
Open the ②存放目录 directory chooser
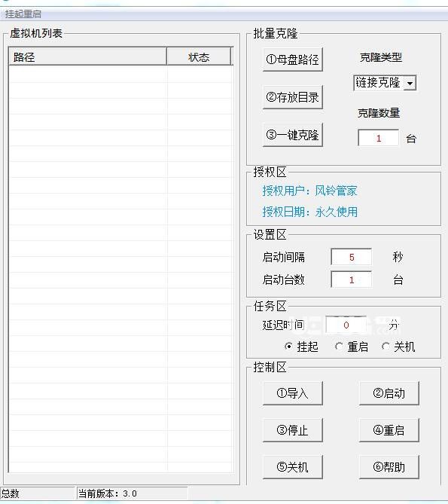(293, 97)
